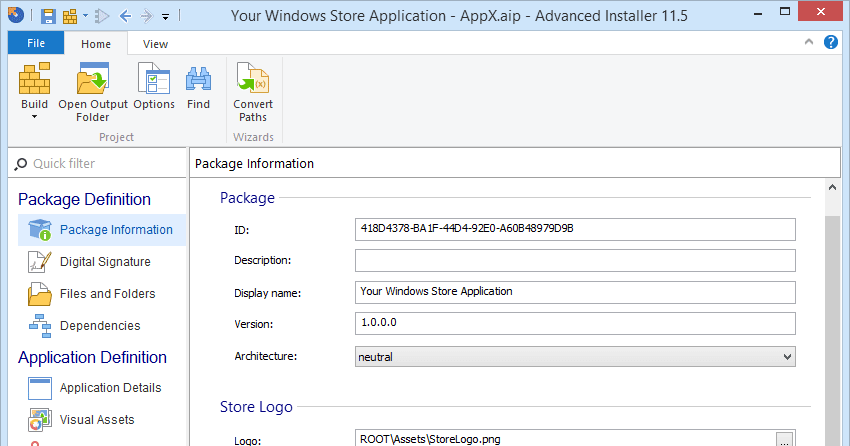
Task: Go back with the blue left arrow
Action: tap(125, 16)
